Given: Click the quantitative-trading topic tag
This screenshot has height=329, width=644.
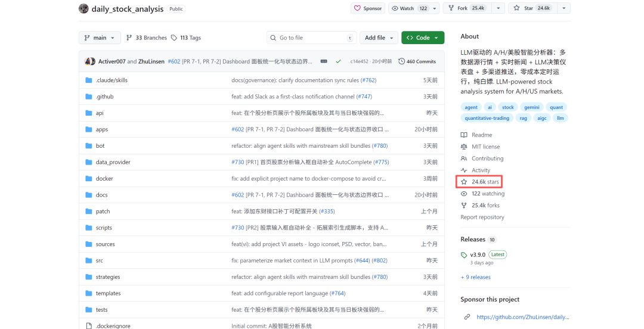Looking at the screenshot, I should click(x=487, y=118).
